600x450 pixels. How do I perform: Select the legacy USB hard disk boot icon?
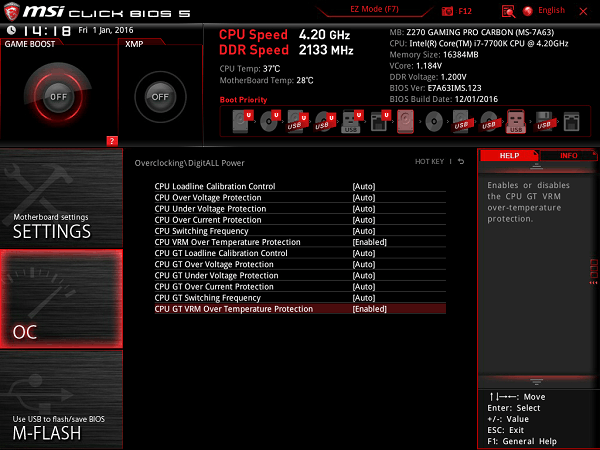461,121
